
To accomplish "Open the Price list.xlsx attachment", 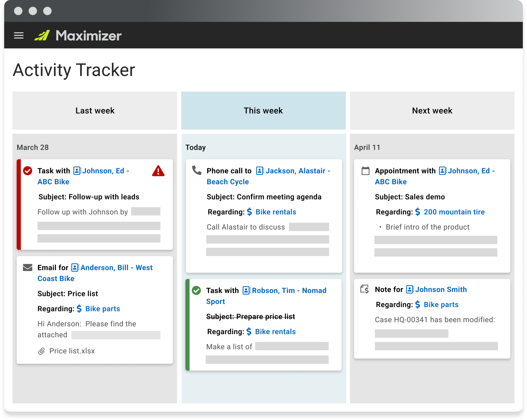I will [x=72, y=351].
